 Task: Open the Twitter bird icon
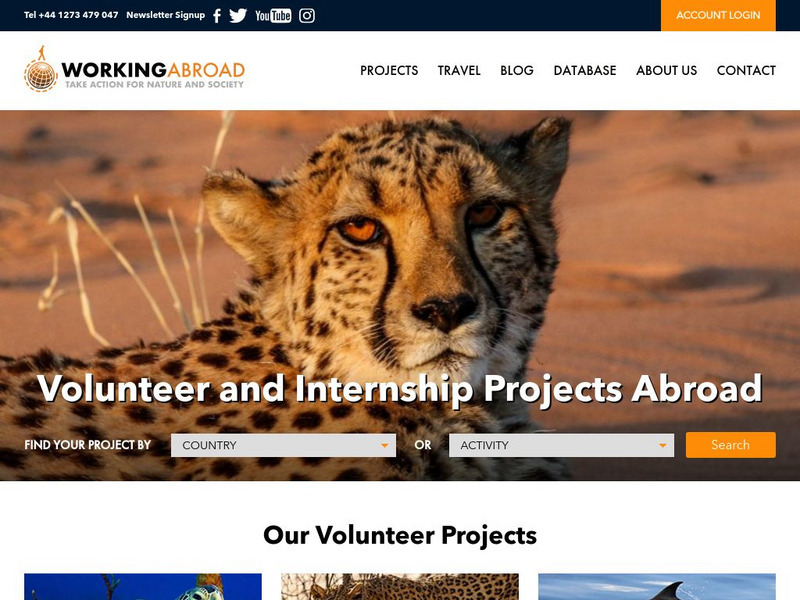pyautogui.click(x=238, y=15)
